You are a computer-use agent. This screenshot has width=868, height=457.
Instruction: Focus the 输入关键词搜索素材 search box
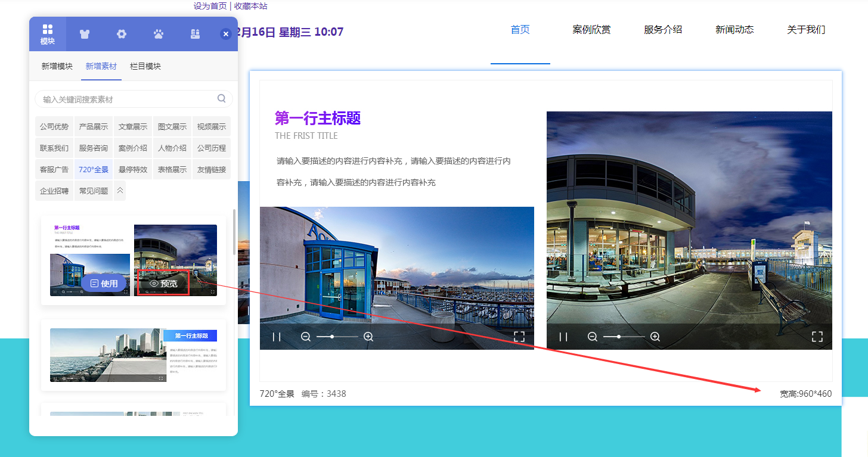point(134,99)
